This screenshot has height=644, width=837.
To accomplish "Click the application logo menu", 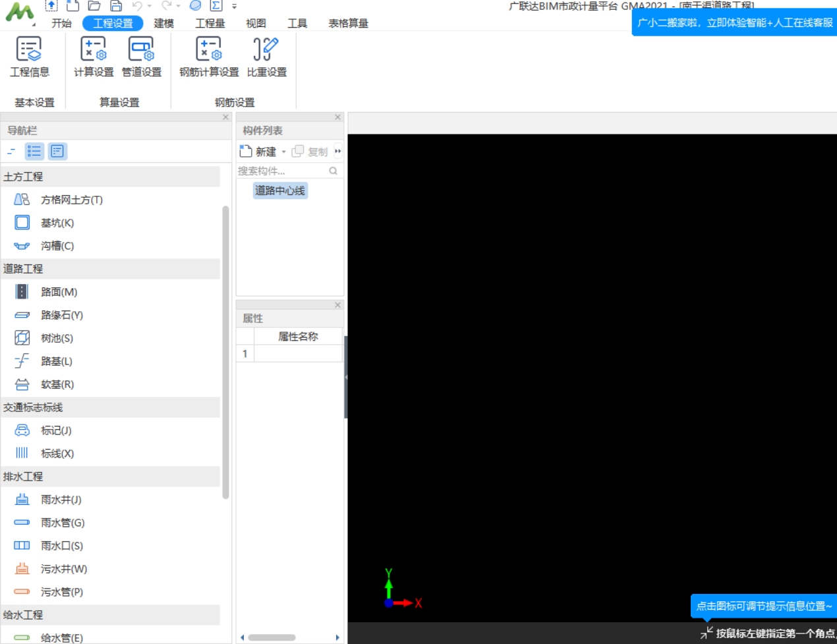I will point(20,12).
